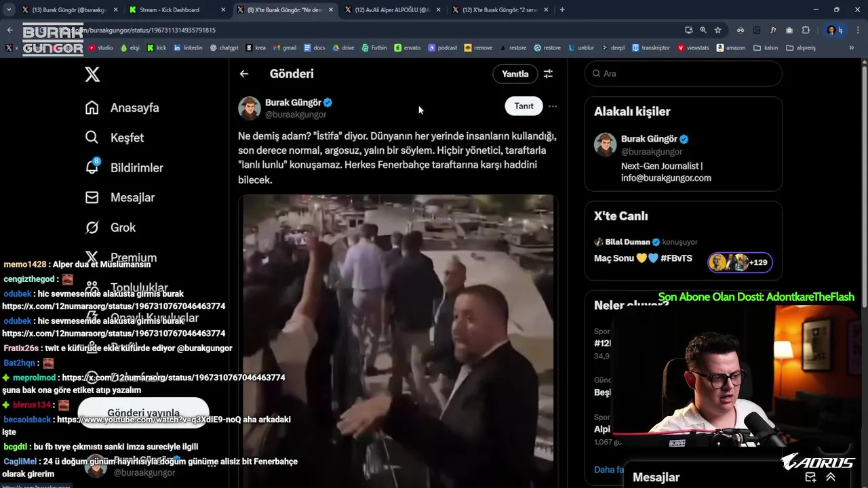
Task: Expand the Mesajlar drawer
Action: click(831, 477)
